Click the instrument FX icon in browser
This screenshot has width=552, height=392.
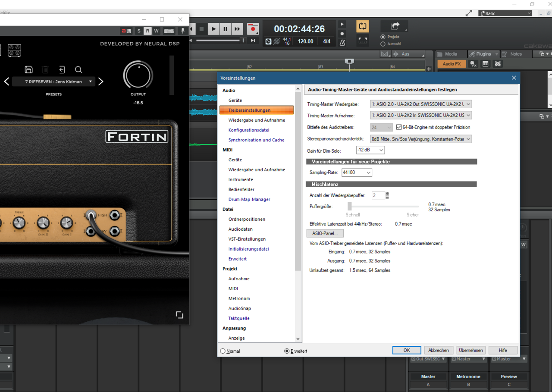473,64
